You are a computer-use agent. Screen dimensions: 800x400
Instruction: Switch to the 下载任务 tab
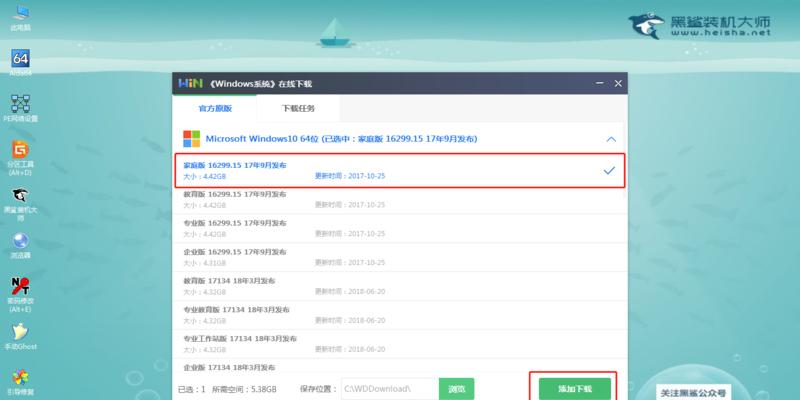[298, 109]
